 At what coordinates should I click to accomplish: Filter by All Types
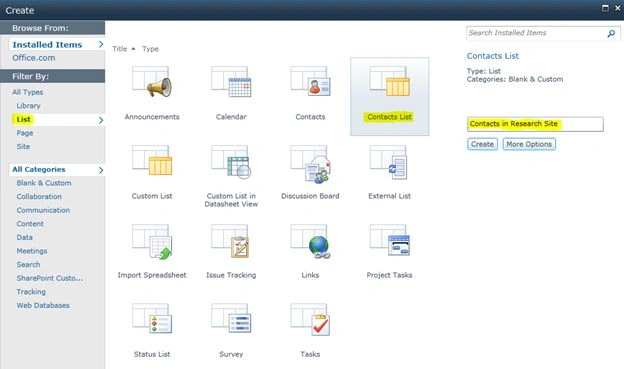27,92
